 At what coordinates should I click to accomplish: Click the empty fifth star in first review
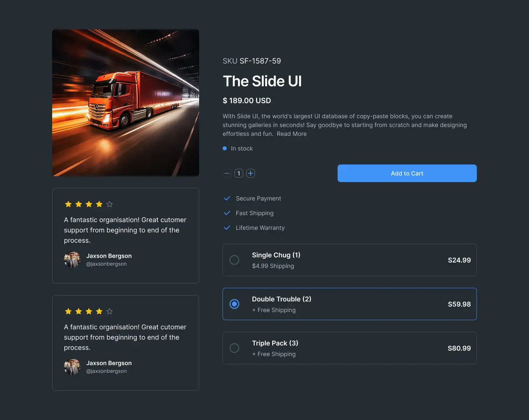click(x=109, y=204)
